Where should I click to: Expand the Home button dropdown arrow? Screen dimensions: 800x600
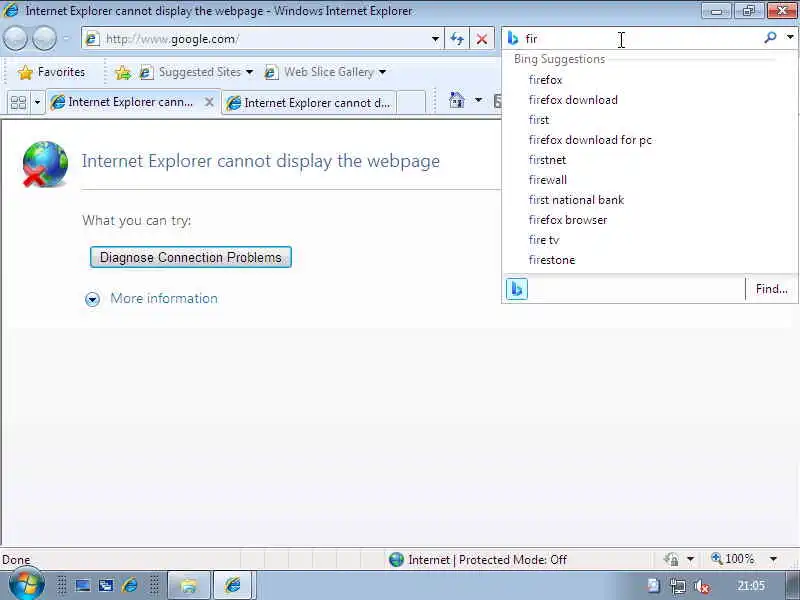tap(478, 100)
